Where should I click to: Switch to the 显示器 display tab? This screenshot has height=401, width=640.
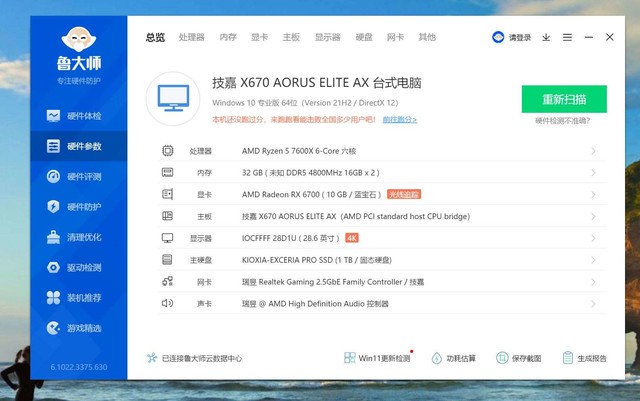pos(327,37)
